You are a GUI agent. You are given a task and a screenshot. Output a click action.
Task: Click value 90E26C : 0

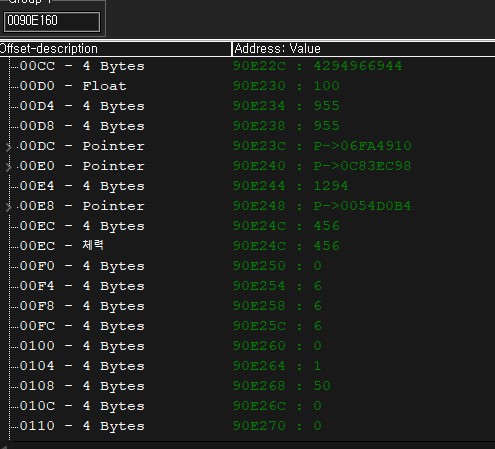pyautogui.click(x=277, y=406)
